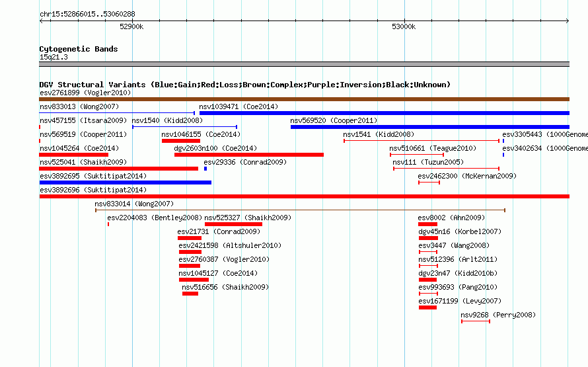The width and height of the screenshot is (588, 367).
Task: Click the gray 15q21.3 cytogenetic band bar
Action: tap(304, 64)
